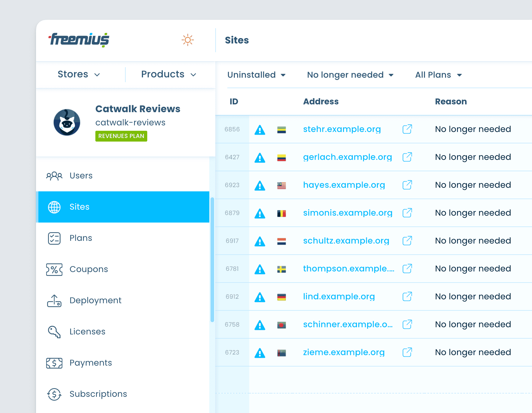Click external link icon for schinner.example row
532x413 pixels.
(x=407, y=324)
